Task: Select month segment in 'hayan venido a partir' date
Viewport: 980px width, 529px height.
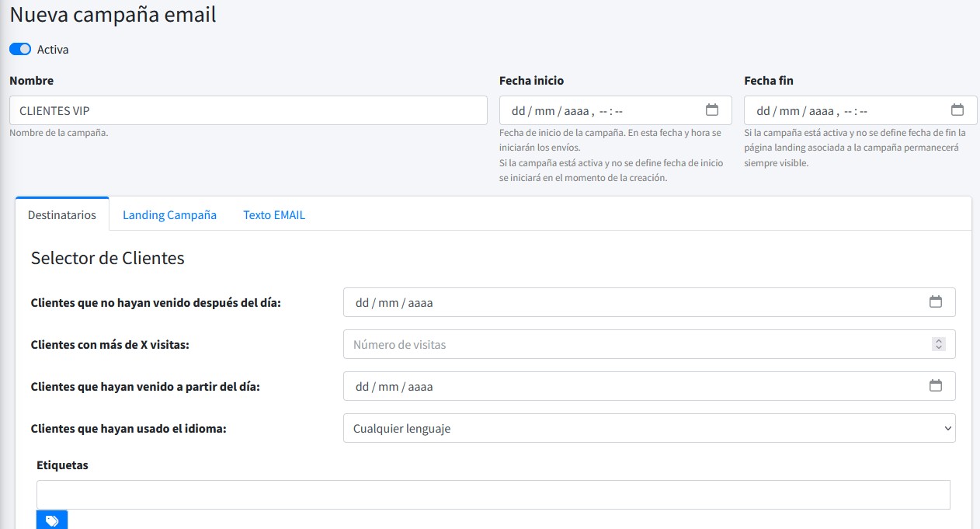Action: point(387,387)
